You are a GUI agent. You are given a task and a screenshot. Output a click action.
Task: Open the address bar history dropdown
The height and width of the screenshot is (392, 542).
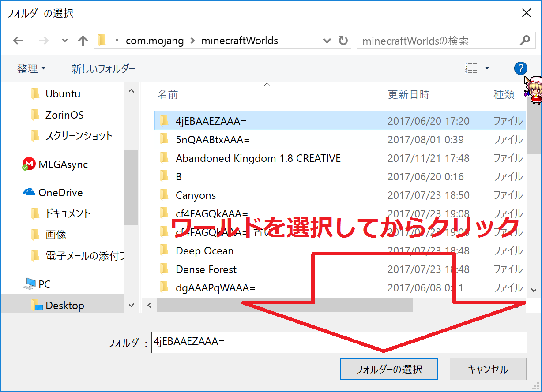(327, 41)
